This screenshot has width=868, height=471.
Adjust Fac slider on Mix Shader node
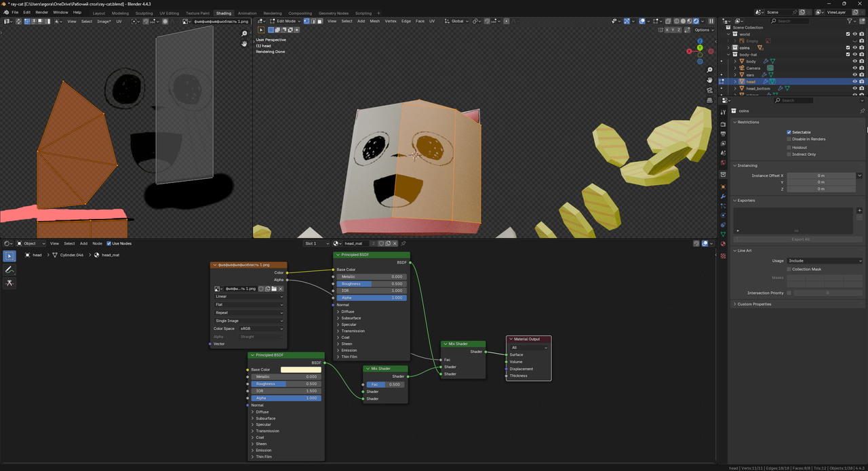point(385,384)
